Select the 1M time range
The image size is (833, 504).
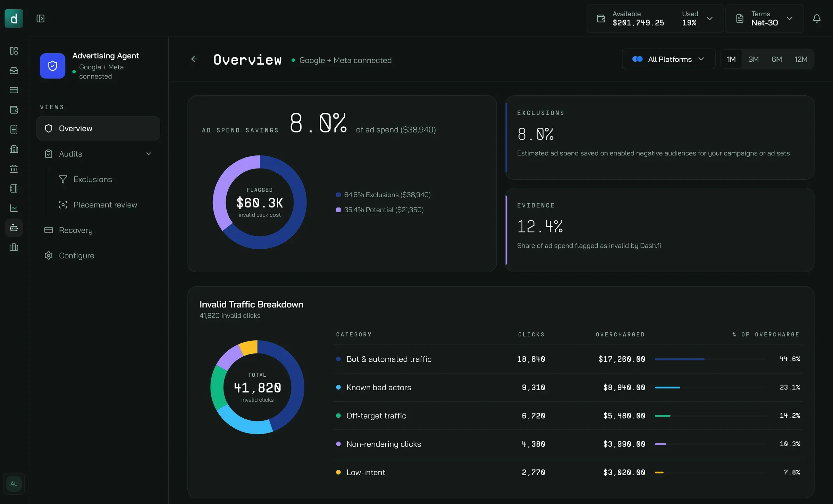point(731,59)
